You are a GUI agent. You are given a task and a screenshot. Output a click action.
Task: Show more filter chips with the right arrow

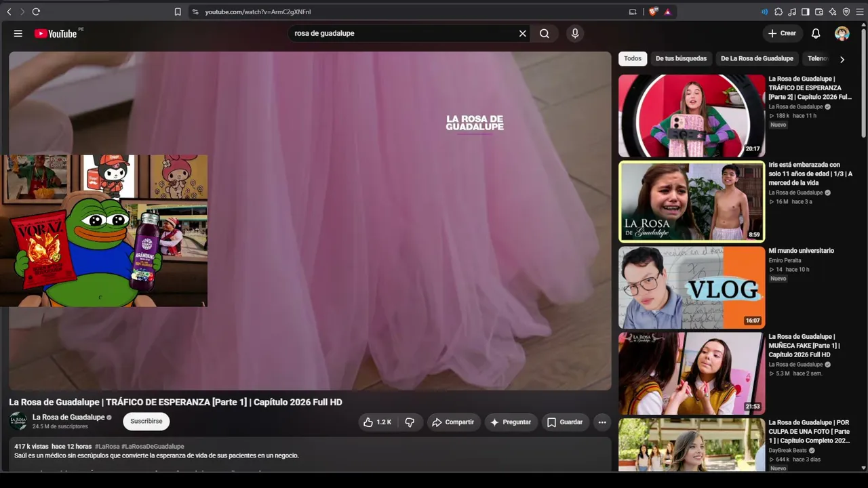pos(842,59)
